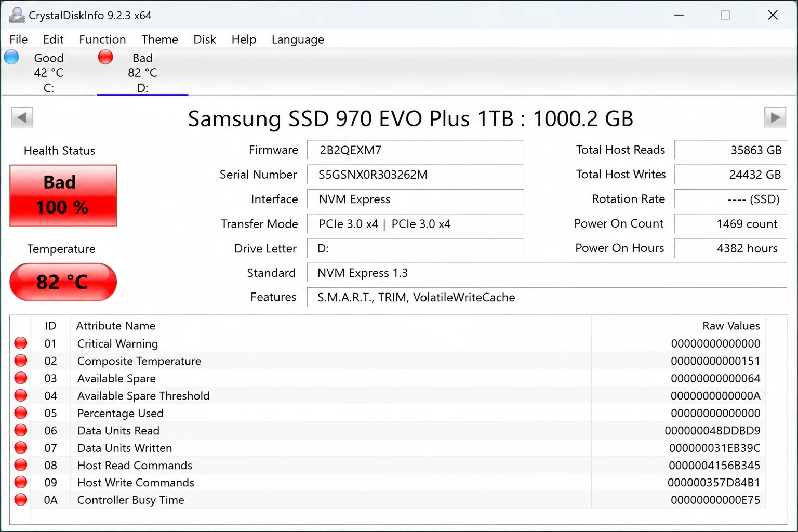Click raw value 00000000000E75
The image size is (798, 532).
click(x=715, y=500)
